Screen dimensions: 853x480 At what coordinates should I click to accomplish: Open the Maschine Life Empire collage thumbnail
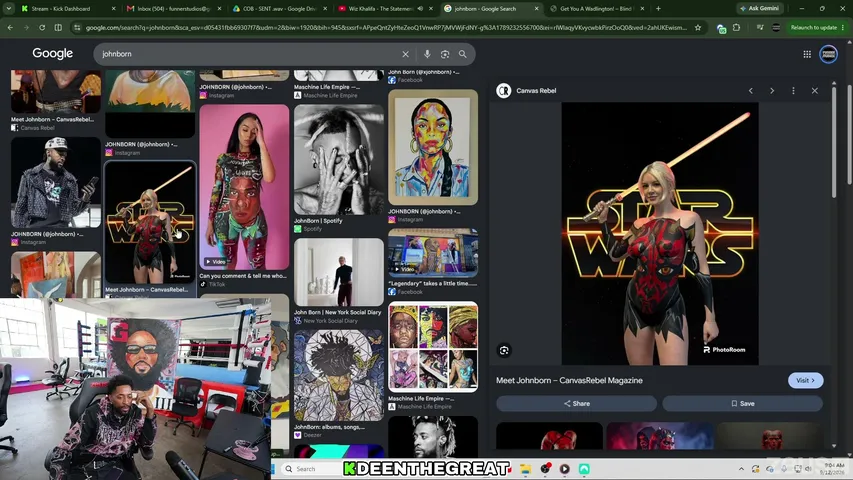433,347
